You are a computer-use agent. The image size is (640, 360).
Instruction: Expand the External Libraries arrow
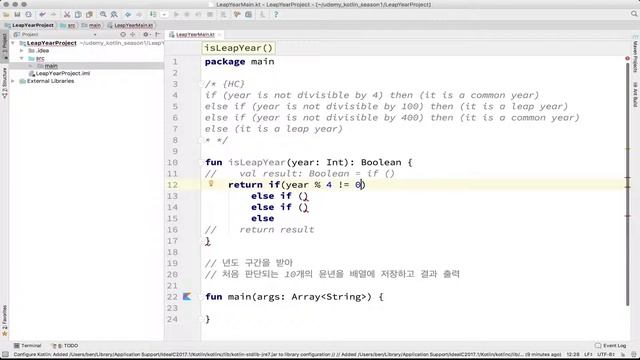tap(13, 81)
